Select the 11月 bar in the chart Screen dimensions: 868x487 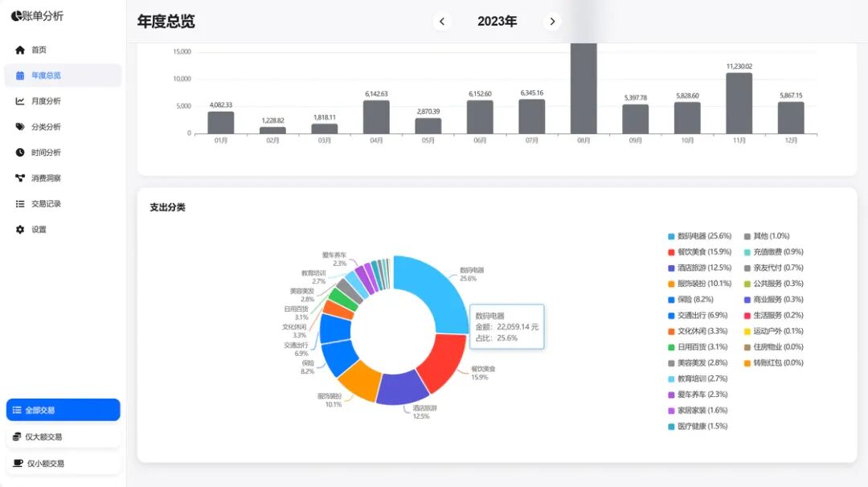(x=739, y=104)
